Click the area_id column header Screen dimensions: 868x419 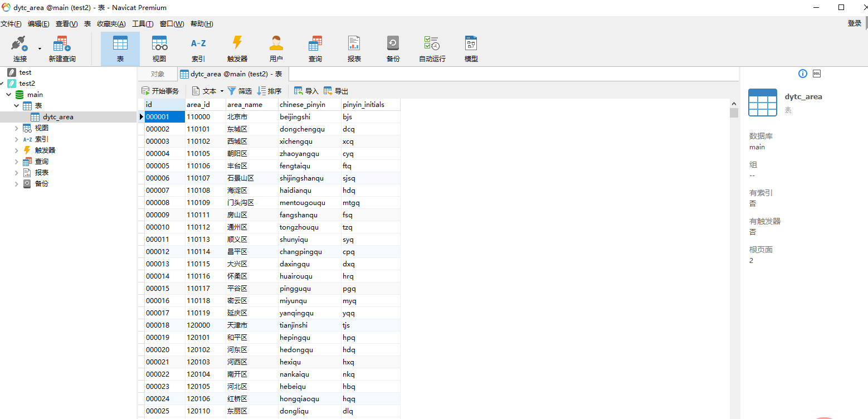point(206,105)
